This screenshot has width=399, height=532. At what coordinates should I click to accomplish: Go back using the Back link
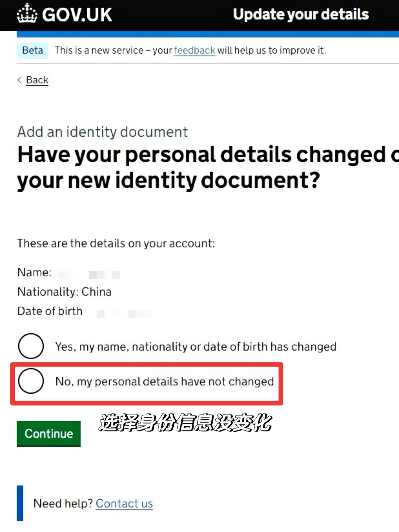click(x=37, y=80)
